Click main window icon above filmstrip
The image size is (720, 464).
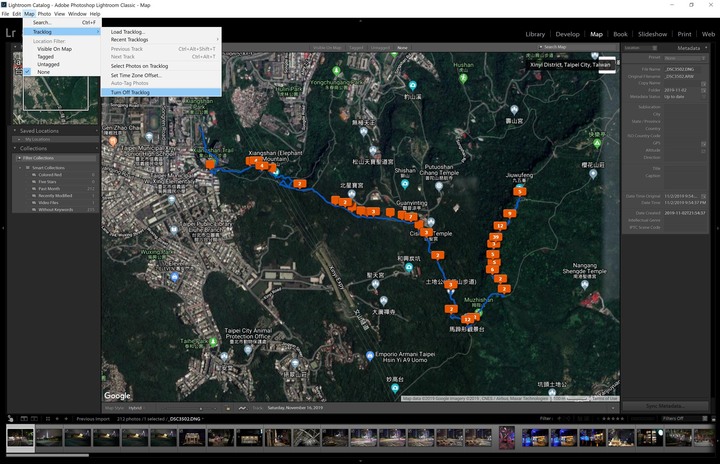pos(24,419)
